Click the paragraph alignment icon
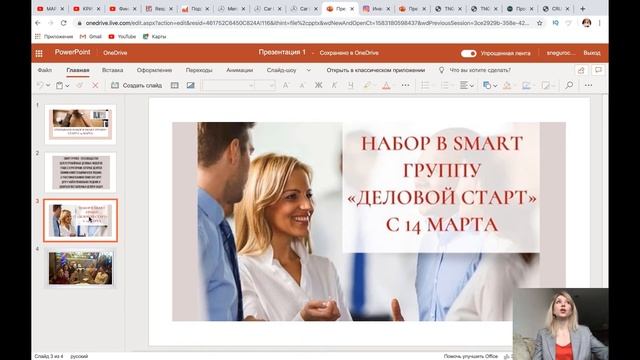 [464, 85]
